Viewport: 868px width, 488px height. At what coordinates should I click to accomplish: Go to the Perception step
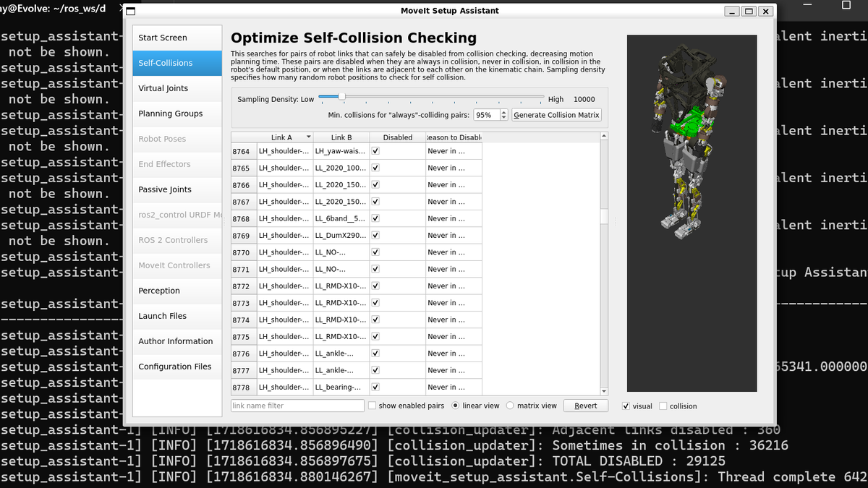tap(177, 291)
